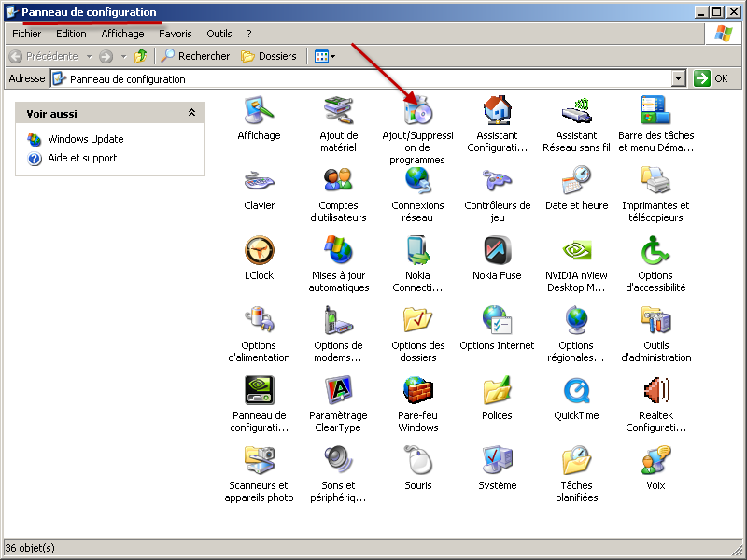Open the Favoris menu
This screenshot has width=747, height=560.
tap(176, 34)
